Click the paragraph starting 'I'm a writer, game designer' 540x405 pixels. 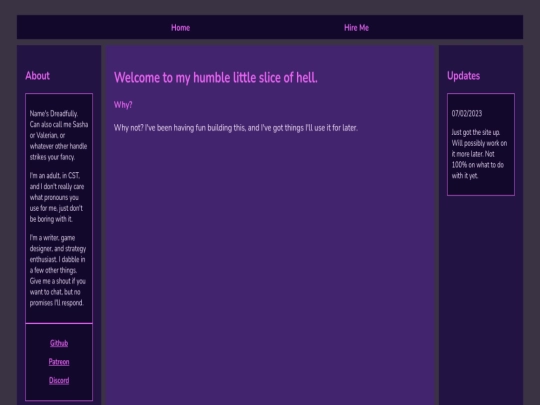pos(58,270)
